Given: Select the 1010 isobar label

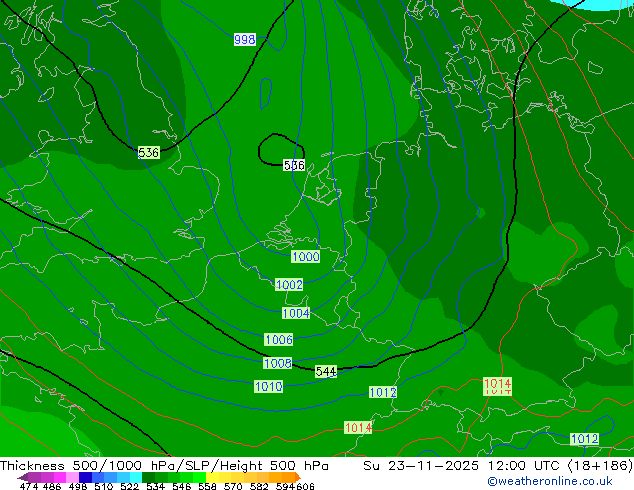Looking at the screenshot, I should click(268, 386).
